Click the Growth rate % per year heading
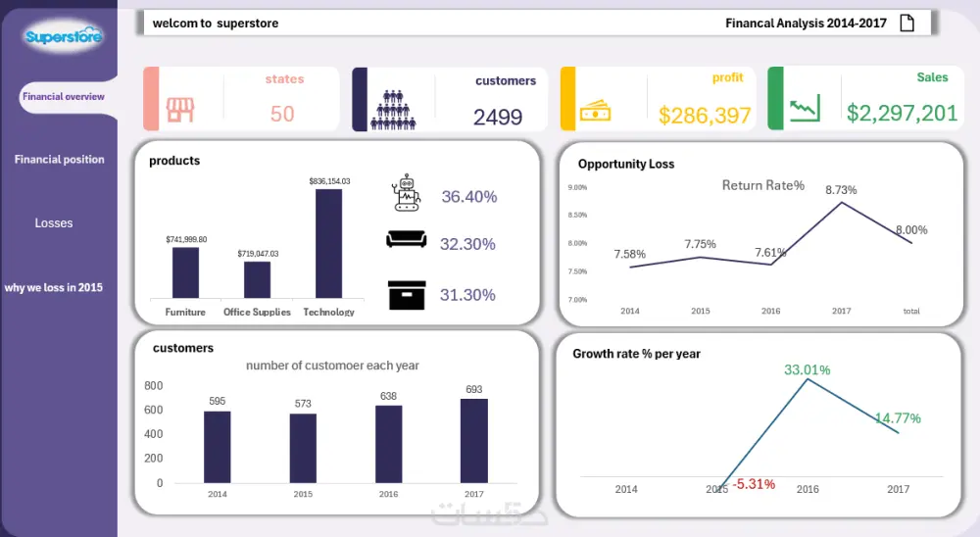The height and width of the screenshot is (537, 980). point(636,354)
